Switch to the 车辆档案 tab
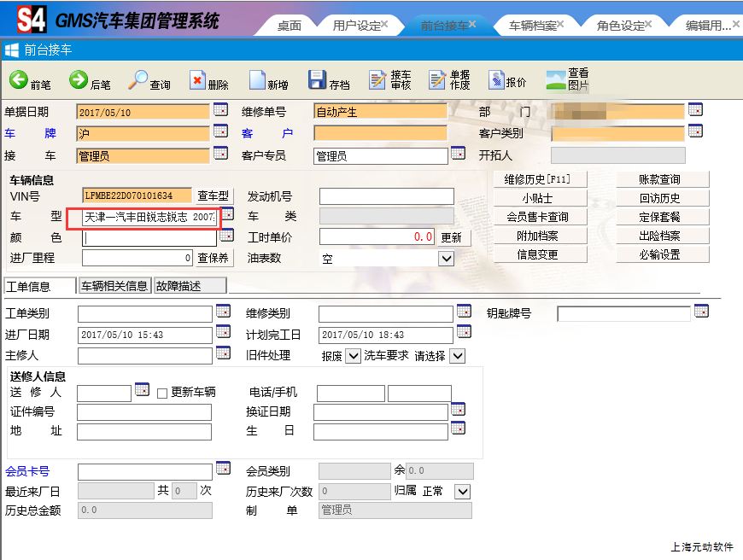 532,26
